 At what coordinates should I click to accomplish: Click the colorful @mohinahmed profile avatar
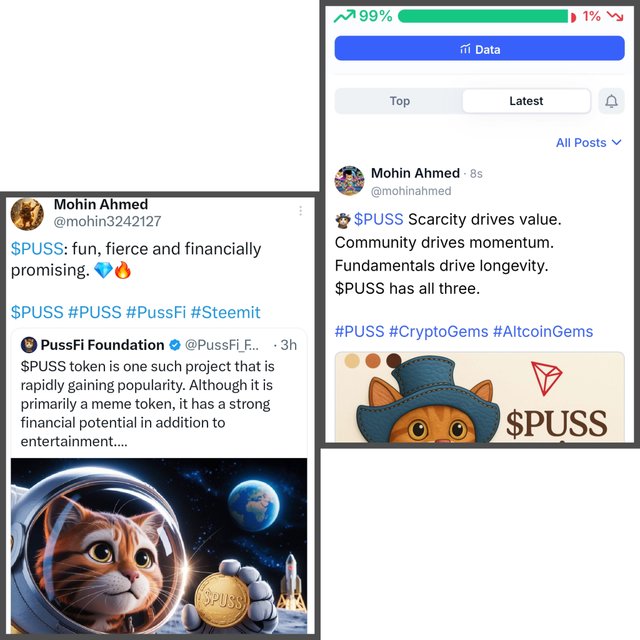click(349, 181)
